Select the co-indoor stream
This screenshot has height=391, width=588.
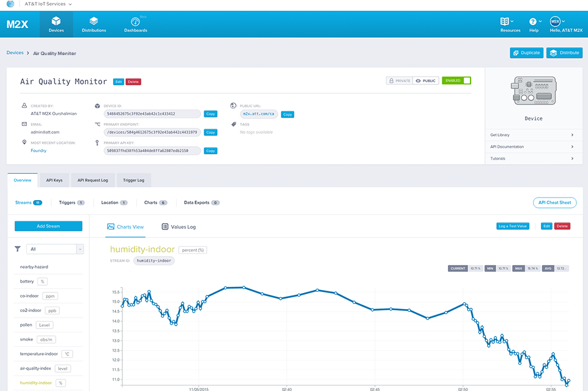[49, 296]
